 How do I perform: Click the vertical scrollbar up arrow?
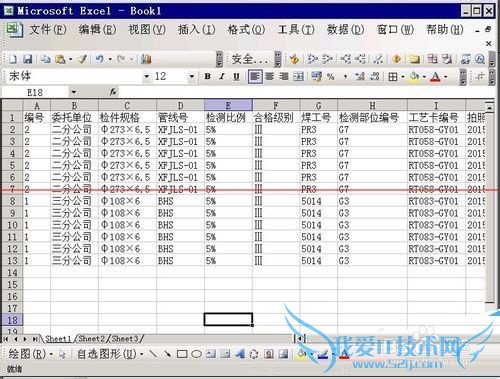(x=489, y=107)
